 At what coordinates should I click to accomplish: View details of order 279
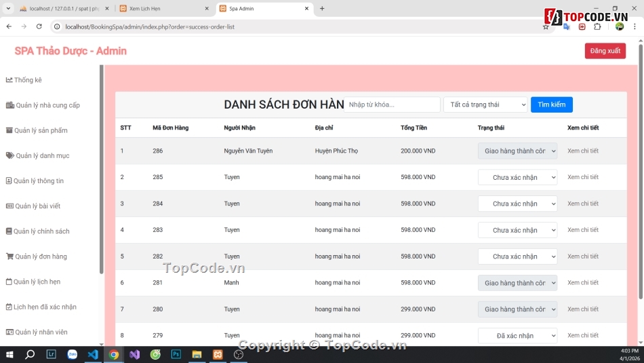(x=583, y=335)
